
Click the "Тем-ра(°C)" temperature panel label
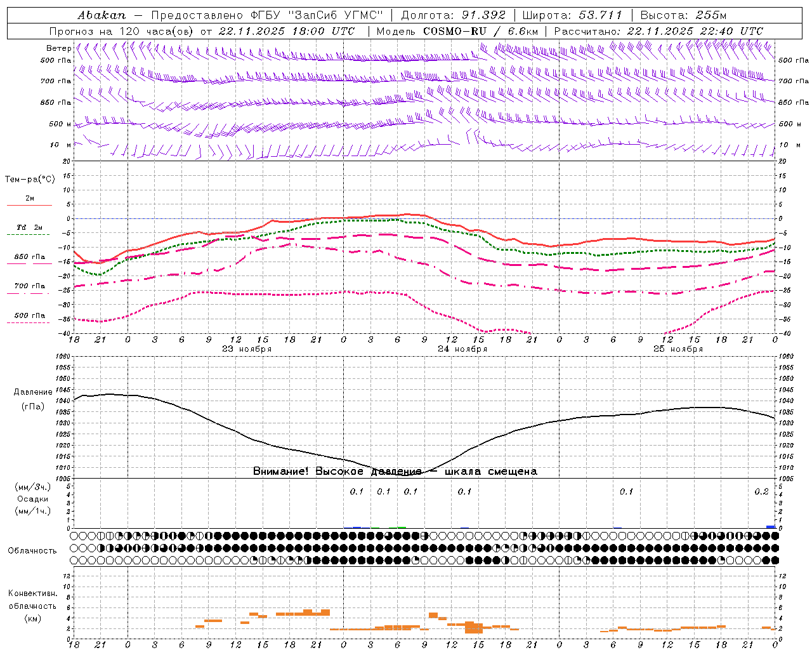(x=30, y=180)
